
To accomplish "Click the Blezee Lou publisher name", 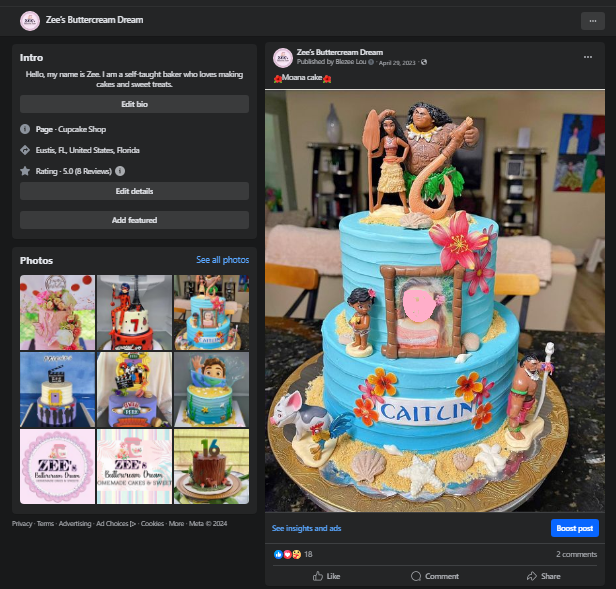I will click(x=351, y=62).
